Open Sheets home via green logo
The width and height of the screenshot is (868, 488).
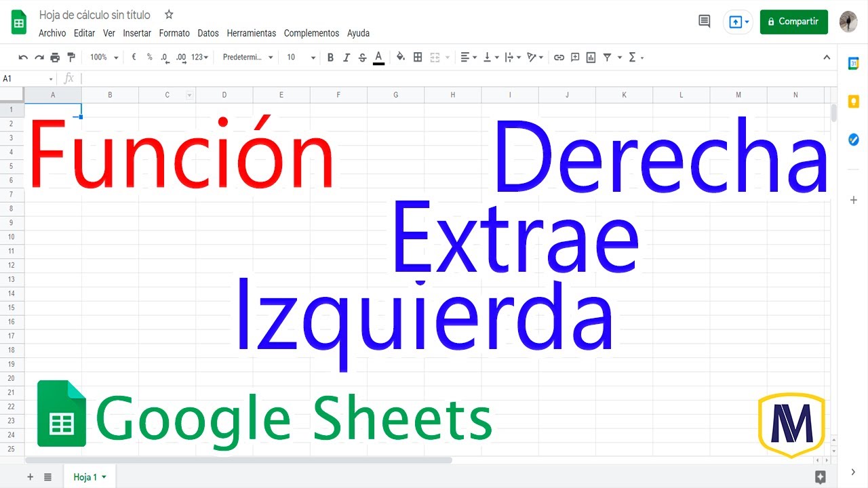[x=19, y=22]
